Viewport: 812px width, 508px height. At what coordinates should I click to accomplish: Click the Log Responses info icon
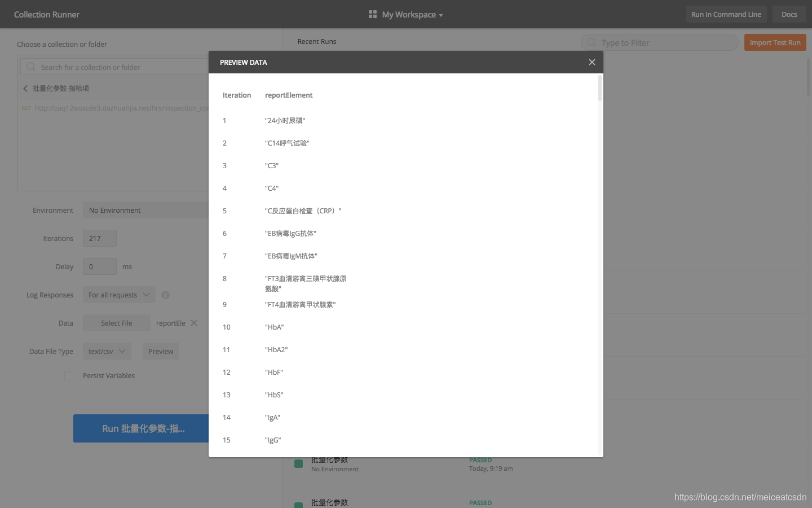click(x=165, y=295)
